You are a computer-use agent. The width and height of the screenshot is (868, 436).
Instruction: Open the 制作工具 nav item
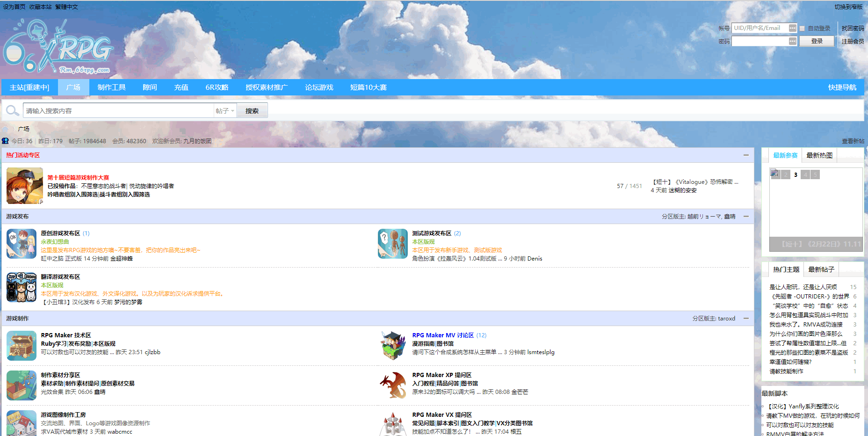coord(112,87)
